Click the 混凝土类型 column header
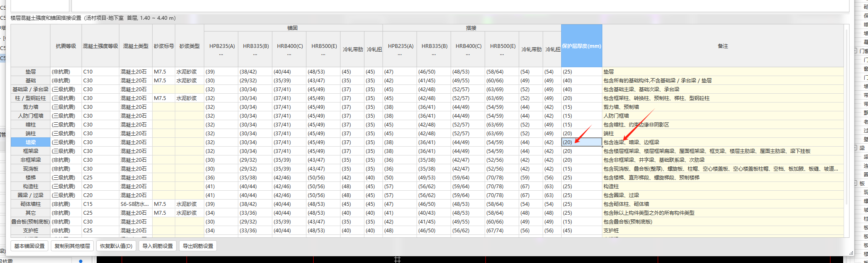868x263 pixels. point(136,46)
